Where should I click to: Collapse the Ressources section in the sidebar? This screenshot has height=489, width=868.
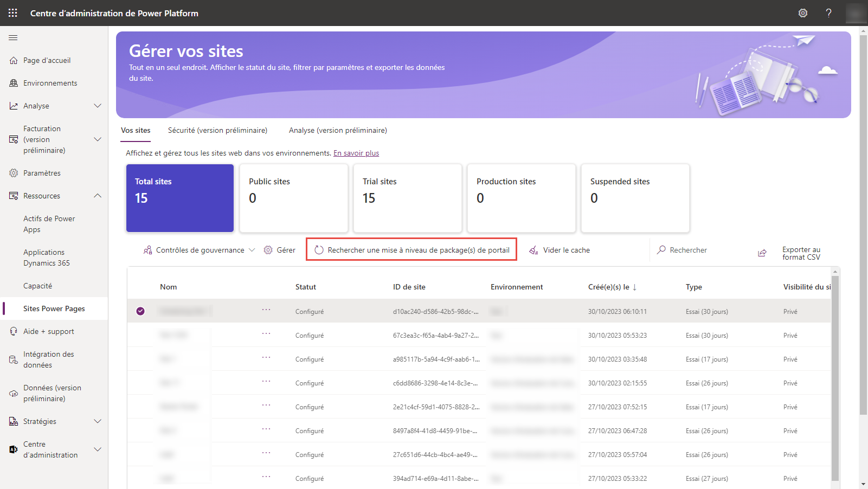click(x=98, y=195)
